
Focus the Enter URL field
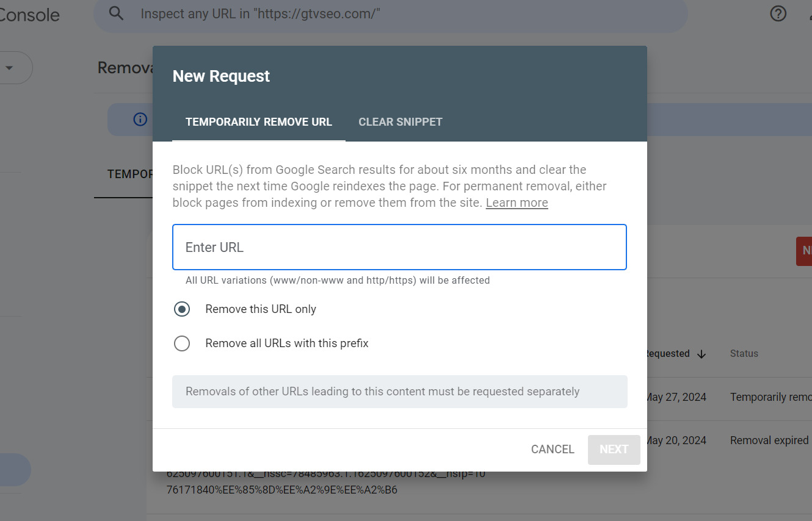point(399,247)
